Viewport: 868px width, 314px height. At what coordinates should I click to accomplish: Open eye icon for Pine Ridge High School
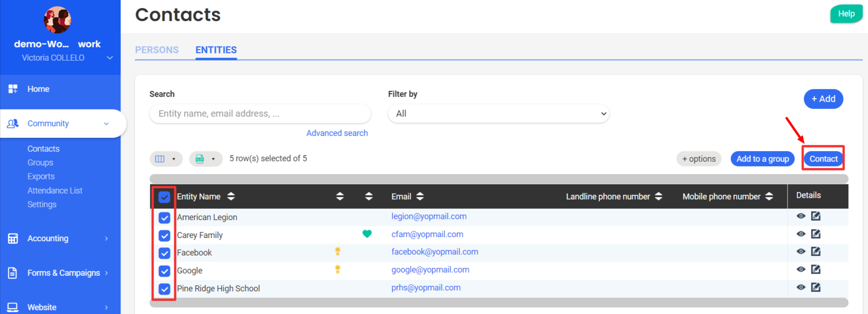(x=801, y=287)
